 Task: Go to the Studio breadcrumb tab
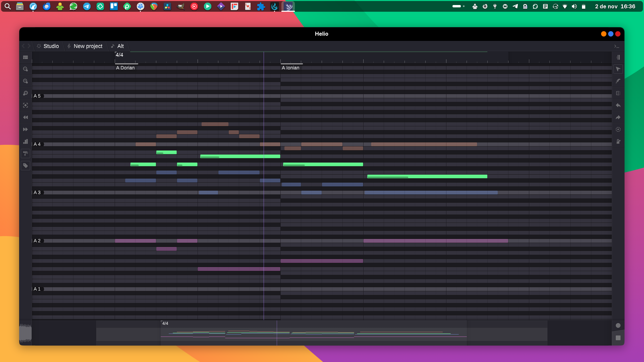51,46
